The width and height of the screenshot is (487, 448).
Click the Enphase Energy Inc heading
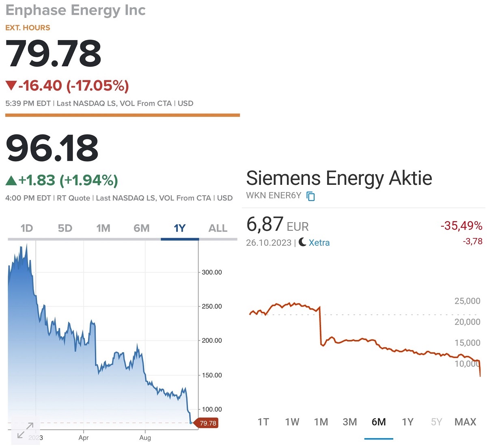(x=75, y=10)
